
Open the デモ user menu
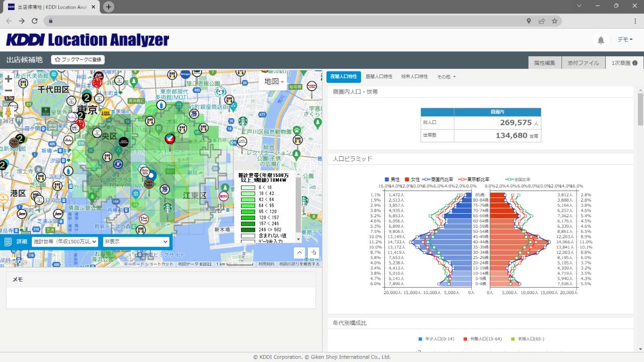pos(625,40)
